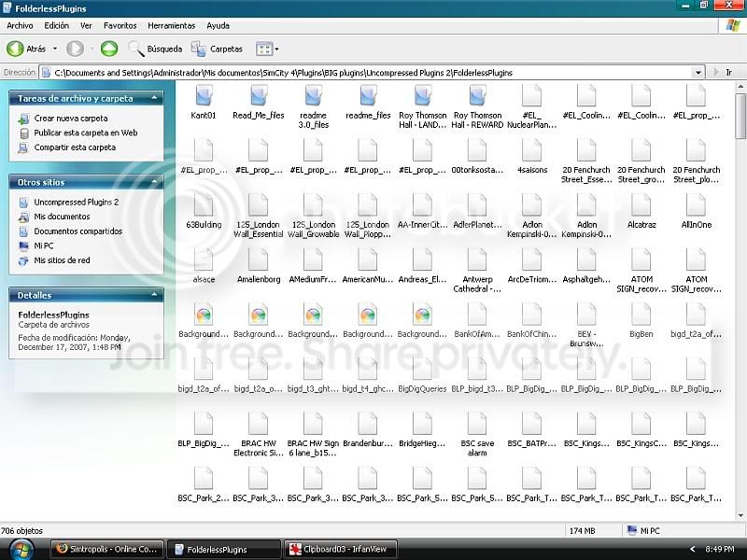Screen dimensions: 747x560
Task: Open Documentos compartidos link
Action: point(78,231)
